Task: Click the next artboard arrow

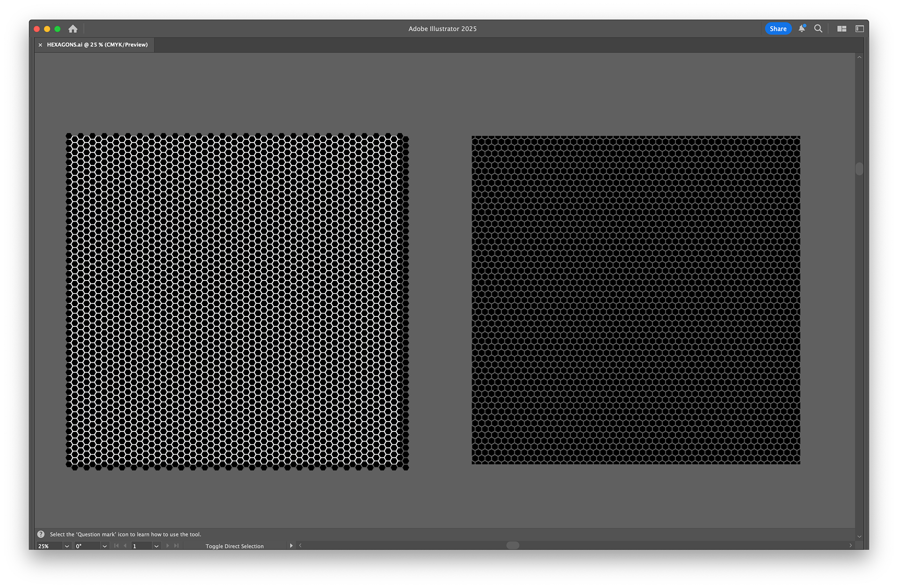Action: pyautogui.click(x=167, y=545)
